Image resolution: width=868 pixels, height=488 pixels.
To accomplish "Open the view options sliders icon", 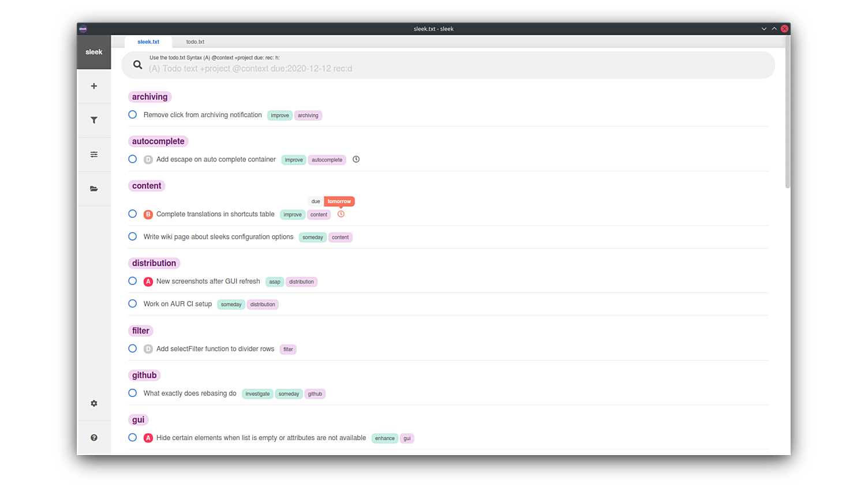I will tap(93, 155).
